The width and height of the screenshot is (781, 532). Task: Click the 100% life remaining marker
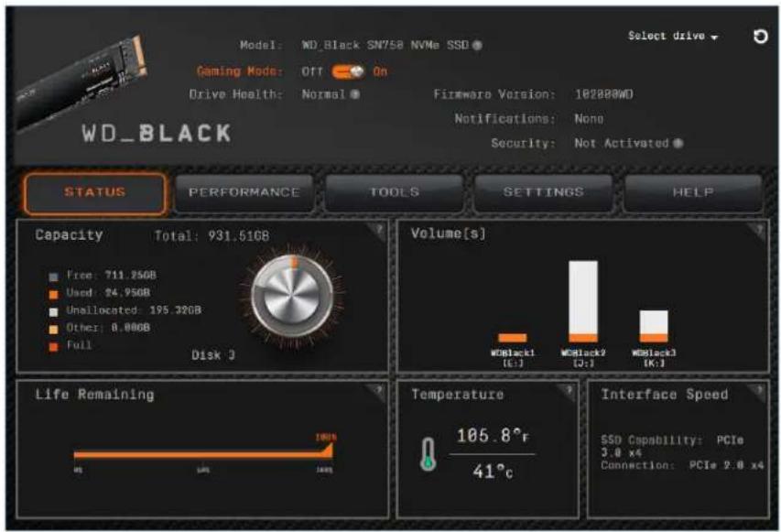326,438
